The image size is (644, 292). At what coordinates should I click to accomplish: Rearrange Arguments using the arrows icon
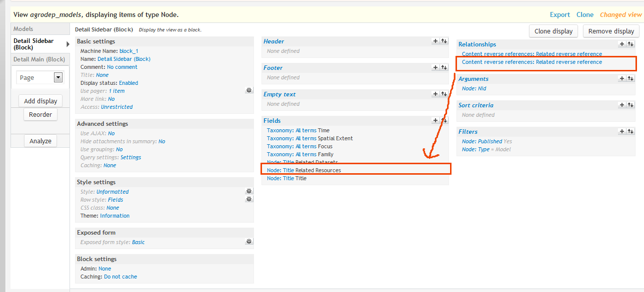coord(630,79)
